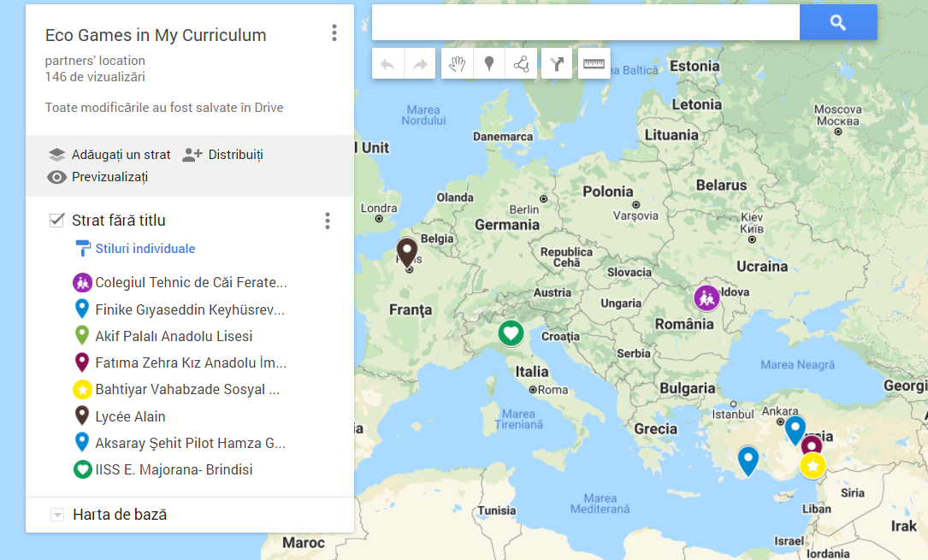Viewport: 928px width, 560px height.
Task: Click the yellow star marker in Turkey
Action: (x=813, y=467)
